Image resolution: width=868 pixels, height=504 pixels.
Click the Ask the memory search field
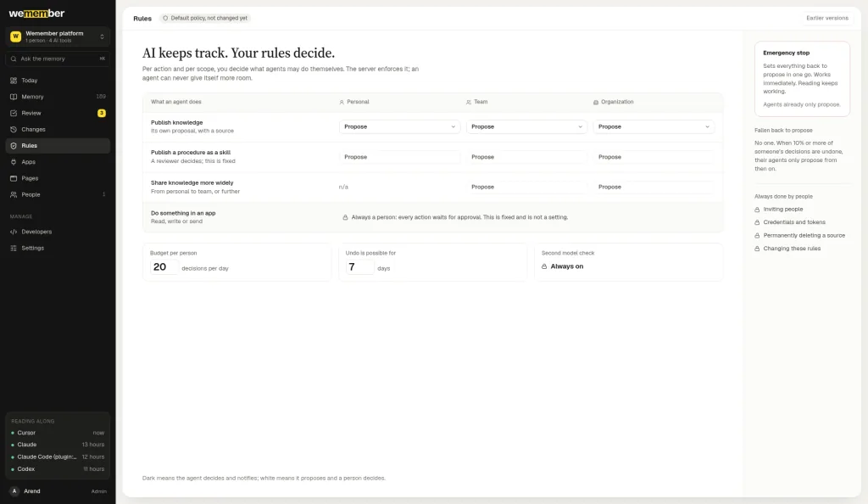(x=58, y=59)
